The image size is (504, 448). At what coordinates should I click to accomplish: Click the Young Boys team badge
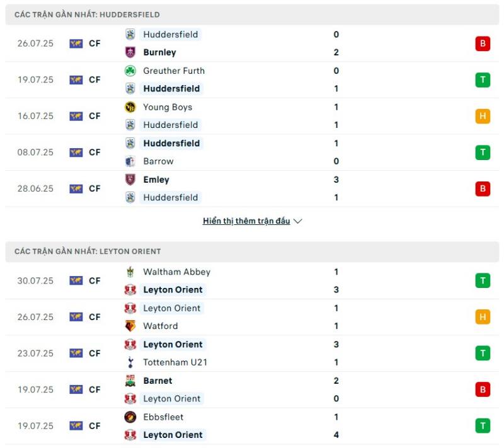click(x=130, y=107)
